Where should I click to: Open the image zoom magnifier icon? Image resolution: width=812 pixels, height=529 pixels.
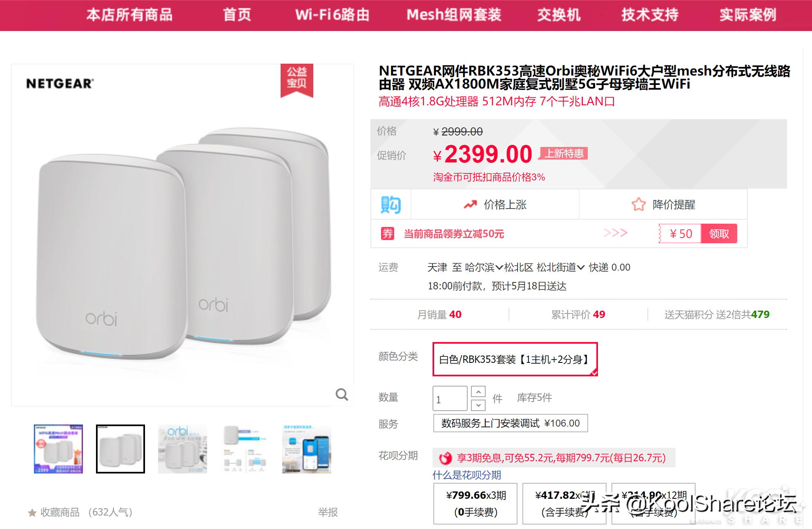click(x=342, y=394)
